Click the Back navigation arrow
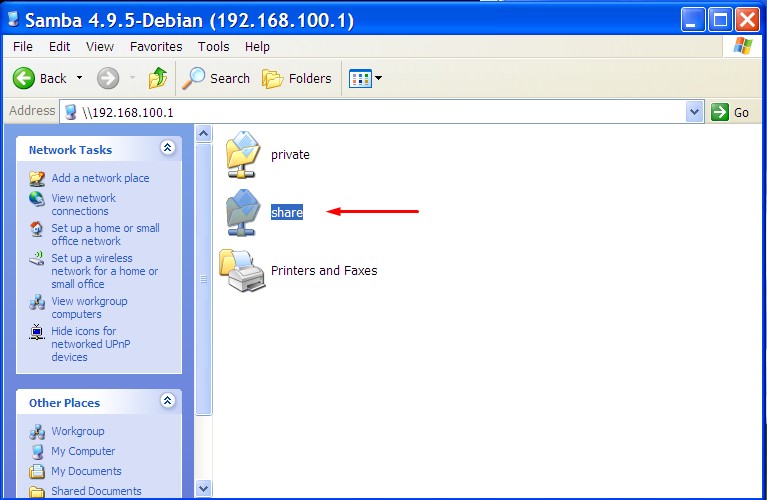The height and width of the screenshot is (500, 767). click(x=26, y=78)
